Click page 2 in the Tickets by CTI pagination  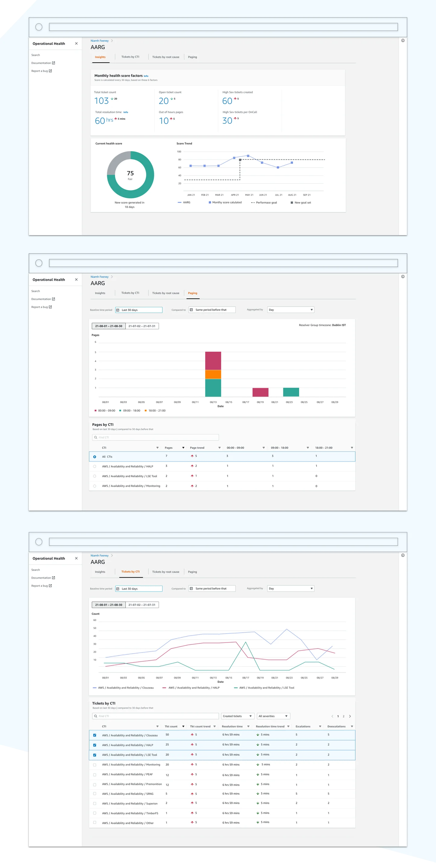[344, 716]
